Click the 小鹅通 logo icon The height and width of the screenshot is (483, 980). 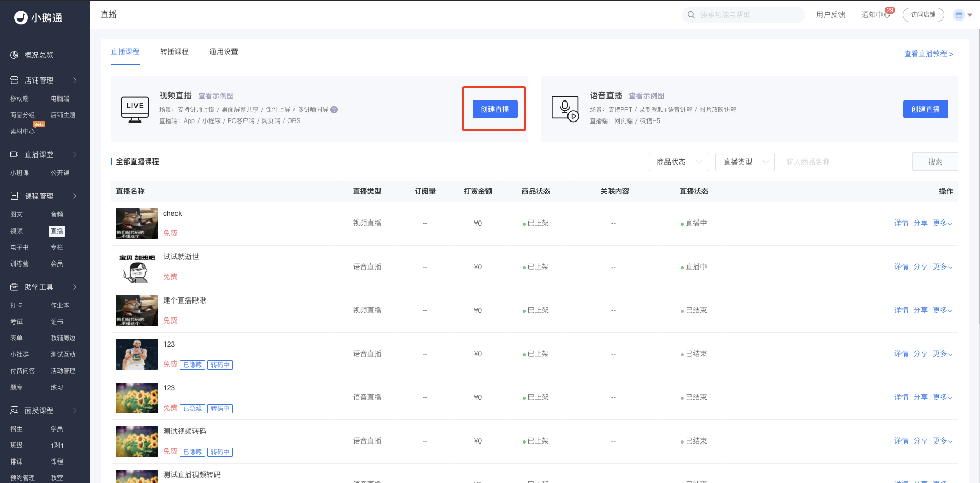click(21, 17)
